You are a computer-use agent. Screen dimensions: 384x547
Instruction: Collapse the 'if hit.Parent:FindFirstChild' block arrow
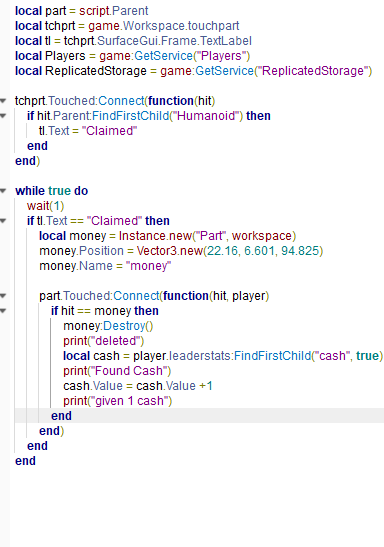point(3,116)
